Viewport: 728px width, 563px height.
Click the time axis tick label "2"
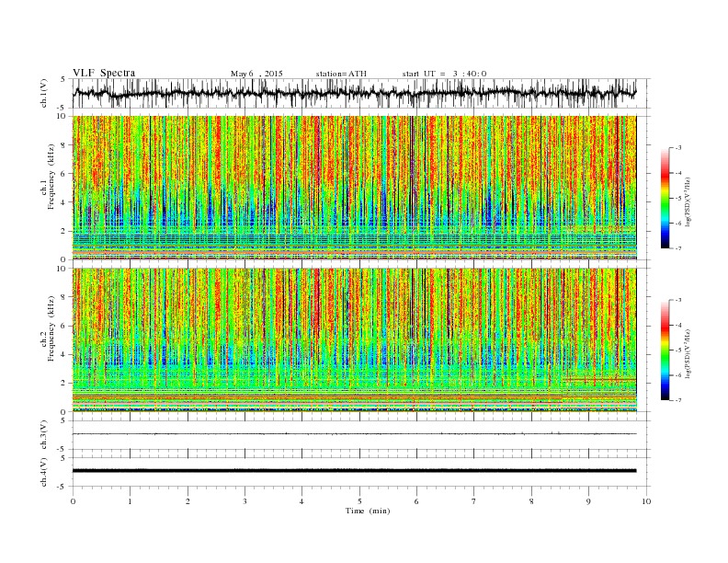[x=188, y=501]
